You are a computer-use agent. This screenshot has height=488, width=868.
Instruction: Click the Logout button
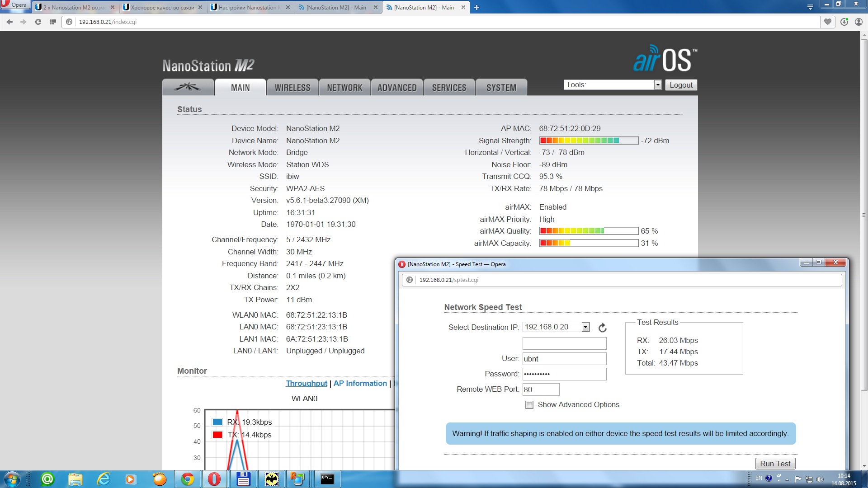click(x=681, y=85)
